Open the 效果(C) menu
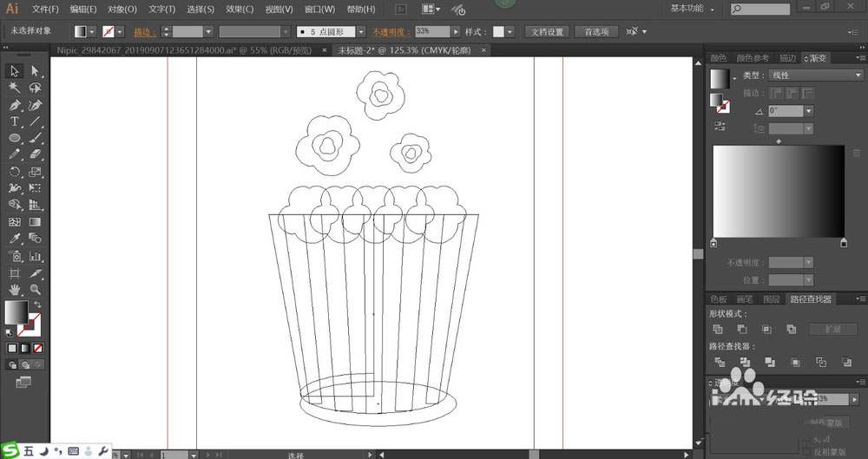 (240, 10)
